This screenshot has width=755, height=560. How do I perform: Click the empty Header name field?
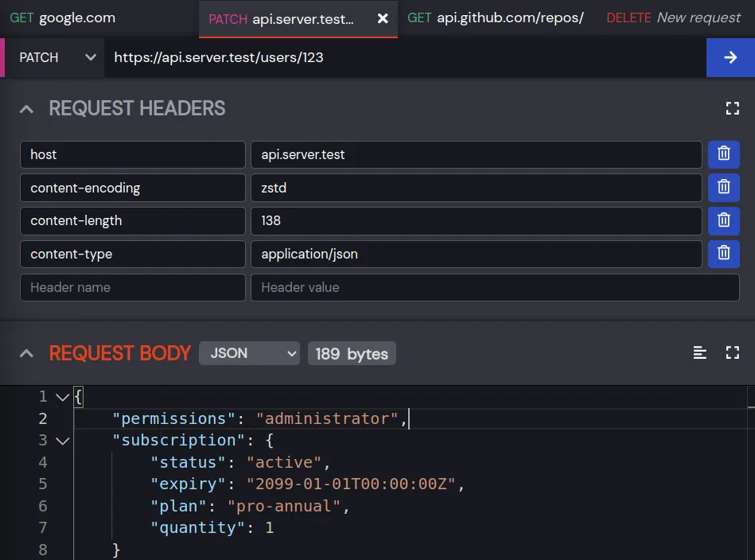coord(132,287)
